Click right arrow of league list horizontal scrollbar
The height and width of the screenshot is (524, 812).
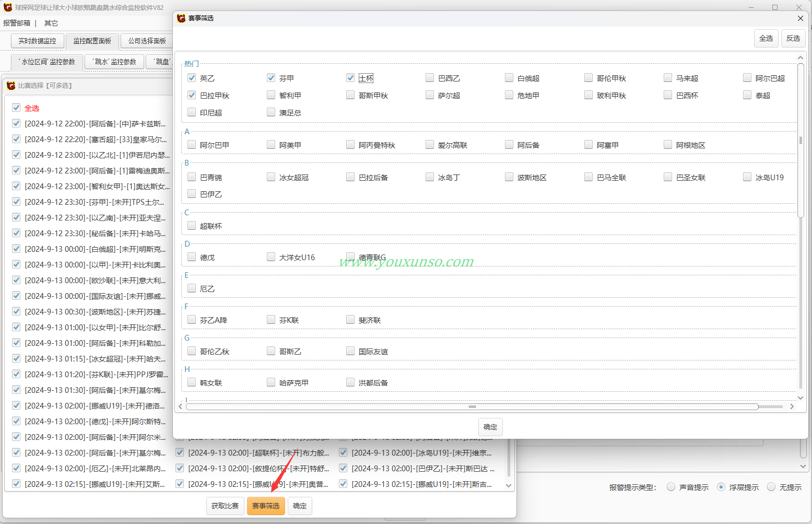coord(792,406)
